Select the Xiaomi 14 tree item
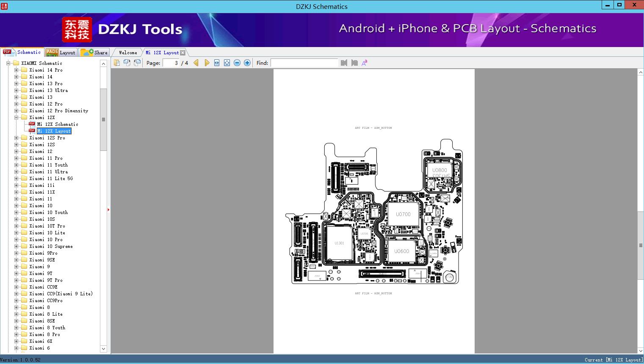The width and height of the screenshot is (644, 364). point(41,77)
